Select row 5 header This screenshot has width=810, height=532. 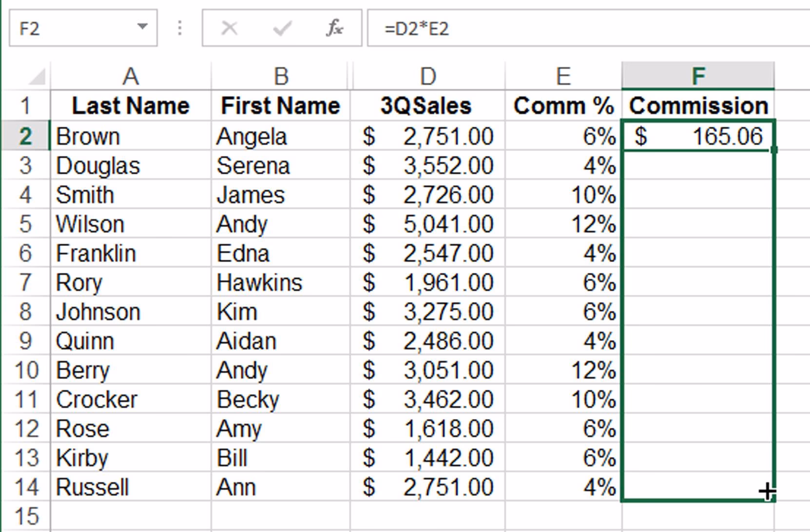tap(25, 224)
